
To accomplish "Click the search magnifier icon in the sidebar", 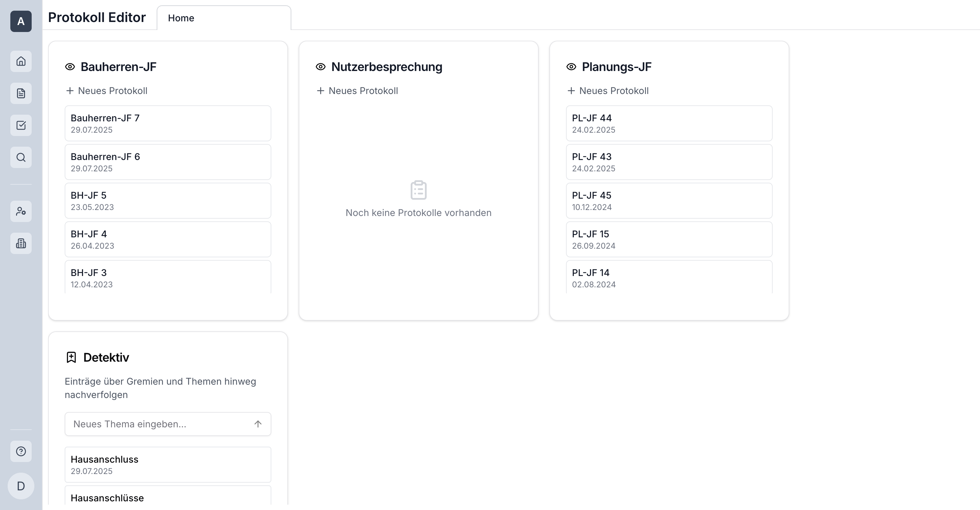I will pyautogui.click(x=21, y=157).
